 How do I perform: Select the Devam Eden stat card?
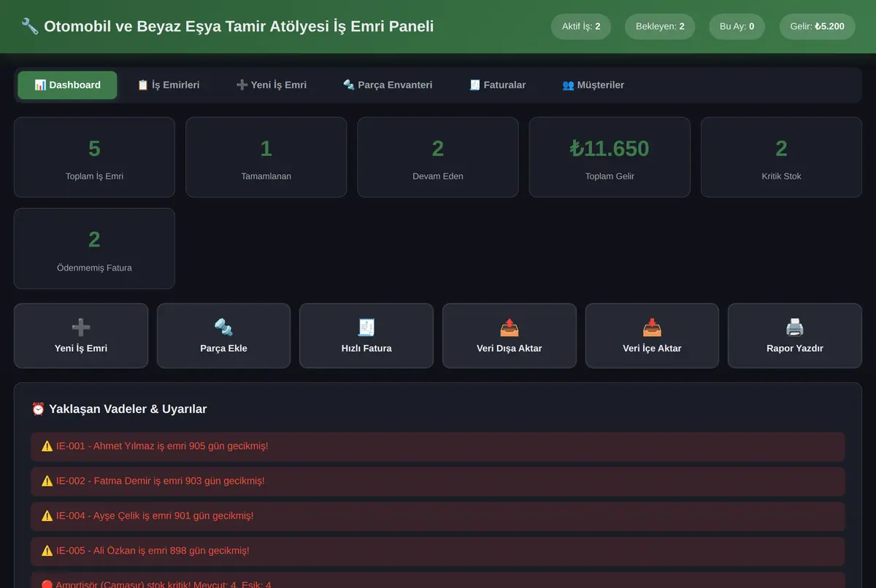438,157
